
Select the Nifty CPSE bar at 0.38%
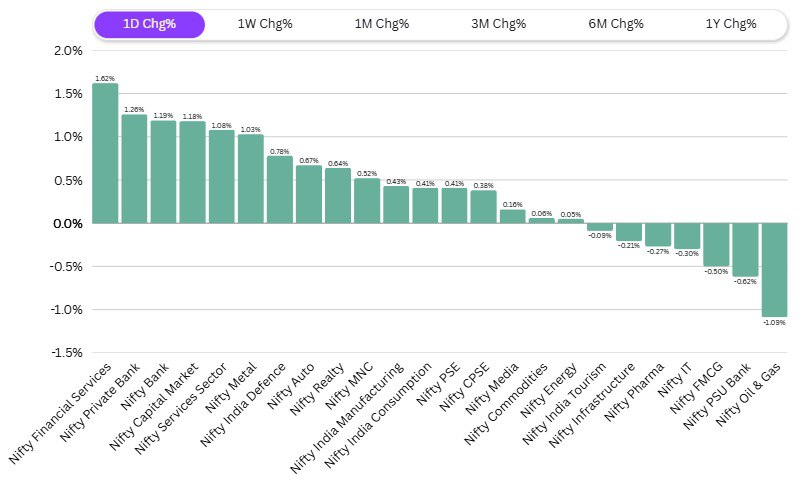pyautogui.click(x=484, y=207)
